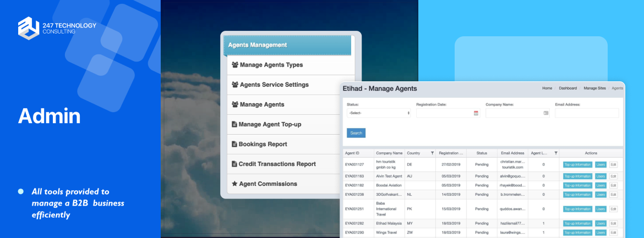Click Top-up Information for EYA001127
Screen dimensions: 644x238
coord(577,164)
